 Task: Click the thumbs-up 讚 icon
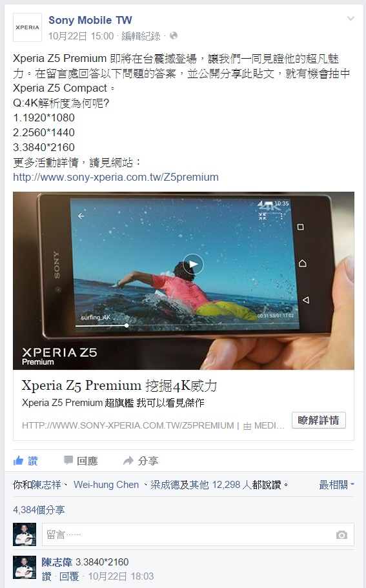click(x=18, y=460)
